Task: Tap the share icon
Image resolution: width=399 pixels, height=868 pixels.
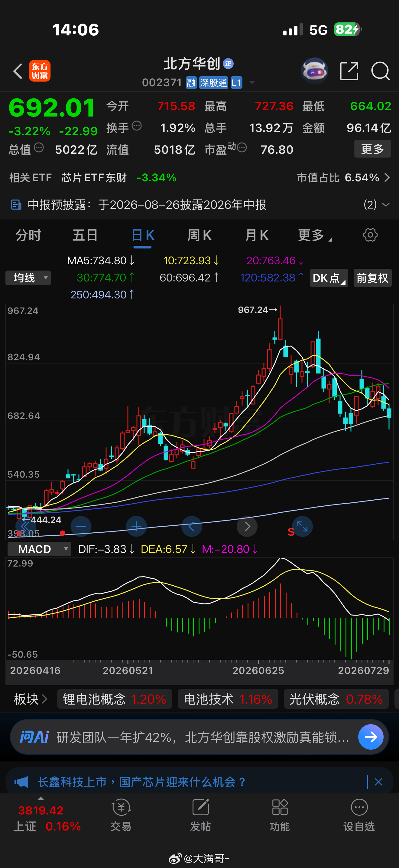Action: 349,71
